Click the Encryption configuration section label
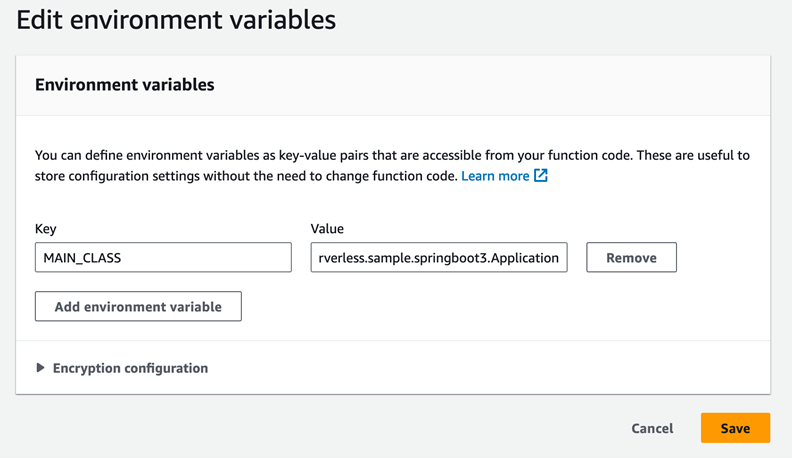This screenshot has width=792, height=458. click(130, 368)
